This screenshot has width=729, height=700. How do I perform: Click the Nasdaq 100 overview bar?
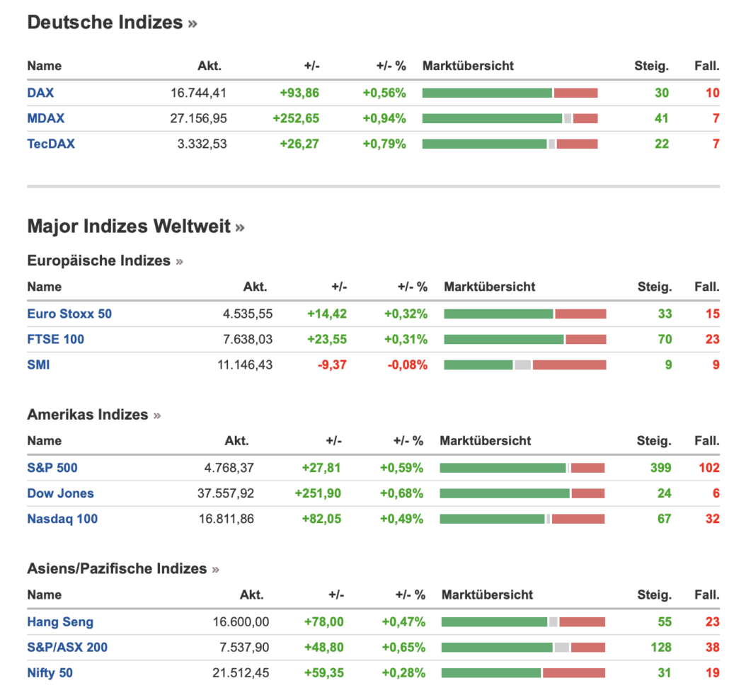point(522,520)
